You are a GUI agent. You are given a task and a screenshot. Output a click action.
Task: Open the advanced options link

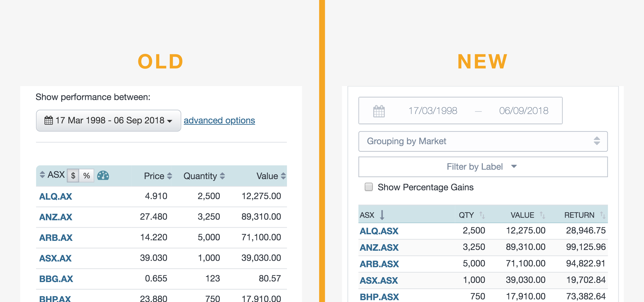point(219,120)
